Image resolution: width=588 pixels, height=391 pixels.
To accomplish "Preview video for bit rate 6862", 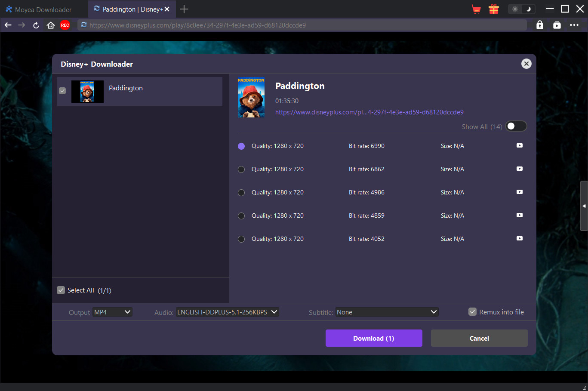I will coord(520,169).
